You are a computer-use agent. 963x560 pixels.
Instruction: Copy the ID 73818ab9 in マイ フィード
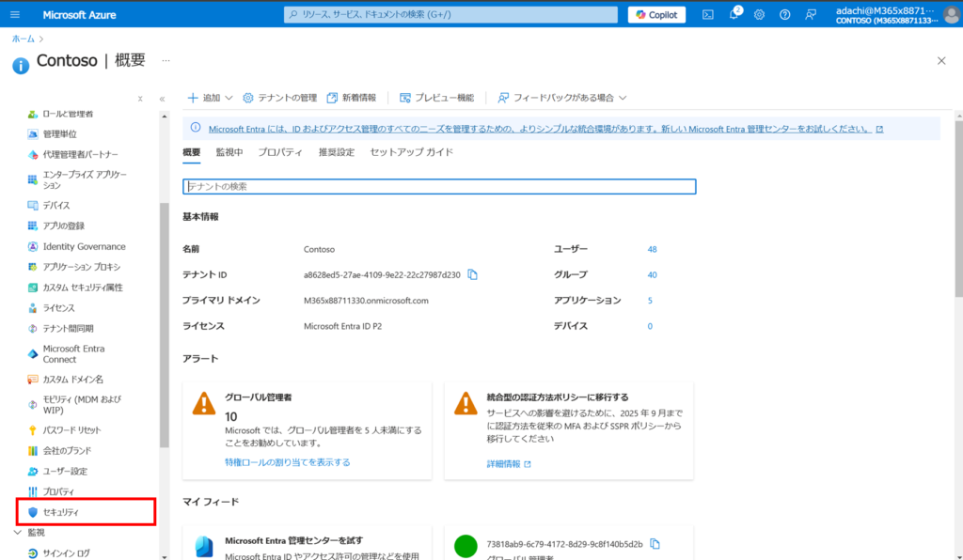(655, 544)
